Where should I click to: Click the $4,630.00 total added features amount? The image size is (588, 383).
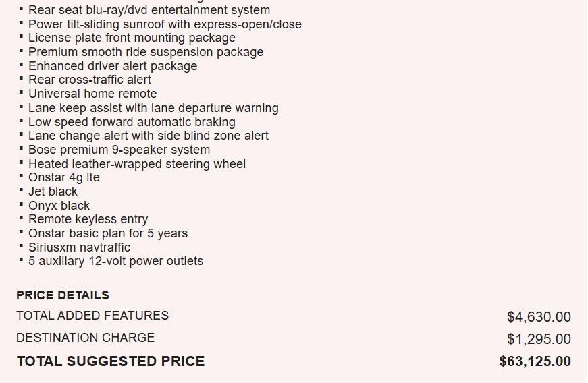(539, 317)
